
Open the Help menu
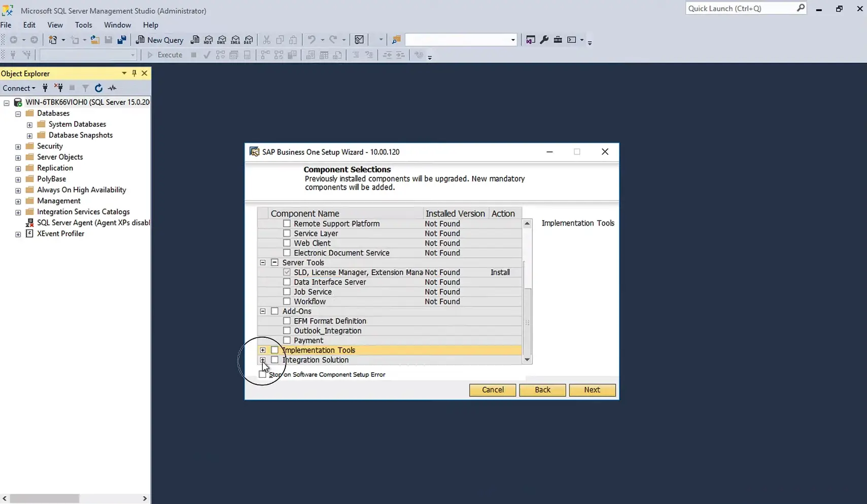151,25
